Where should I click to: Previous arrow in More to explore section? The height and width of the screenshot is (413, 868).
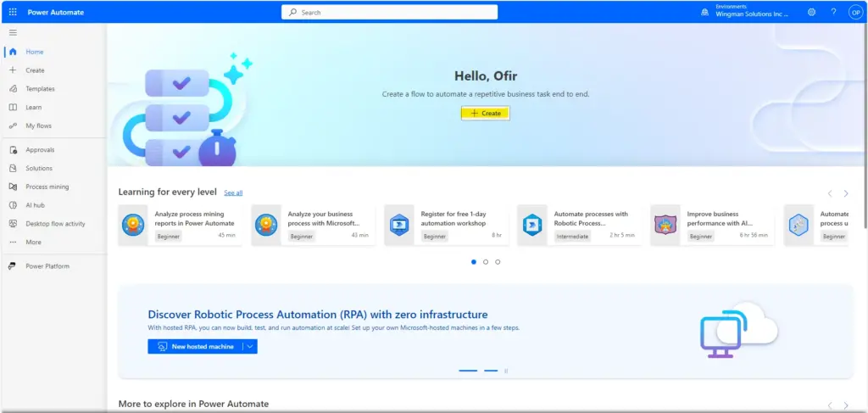pos(830,405)
